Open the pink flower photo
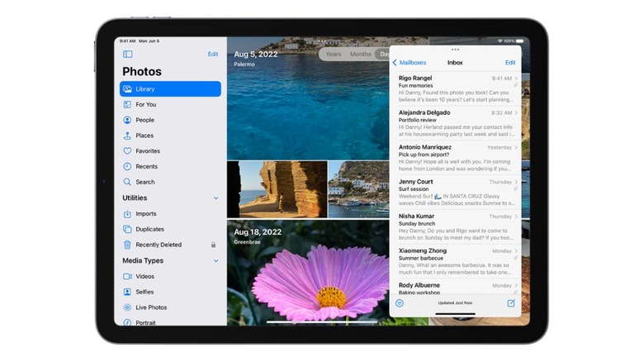The image size is (644, 362). pos(308,273)
